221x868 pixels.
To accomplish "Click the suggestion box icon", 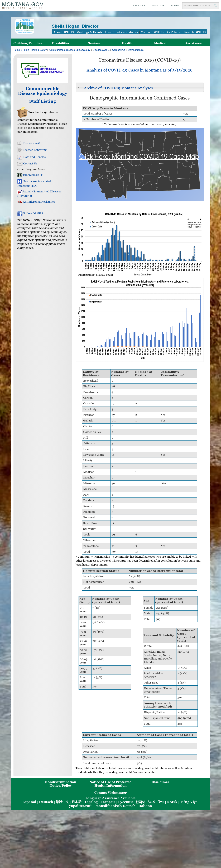I will 22,112.
